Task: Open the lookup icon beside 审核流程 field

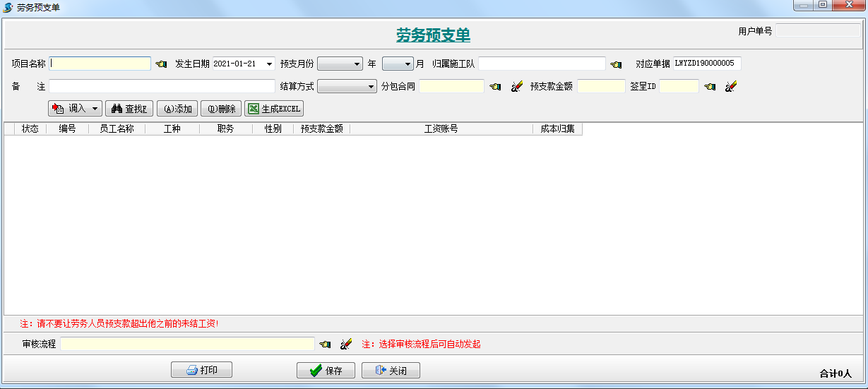Action: coord(325,345)
